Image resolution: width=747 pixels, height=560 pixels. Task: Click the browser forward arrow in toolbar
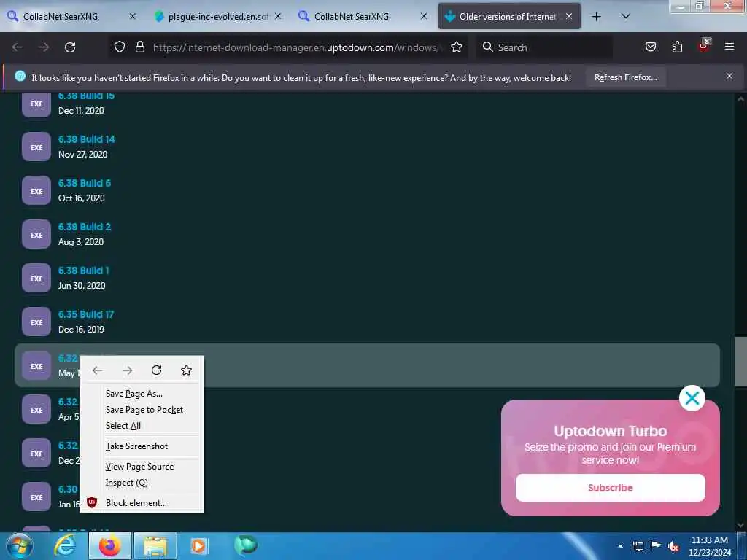tap(43, 47)
